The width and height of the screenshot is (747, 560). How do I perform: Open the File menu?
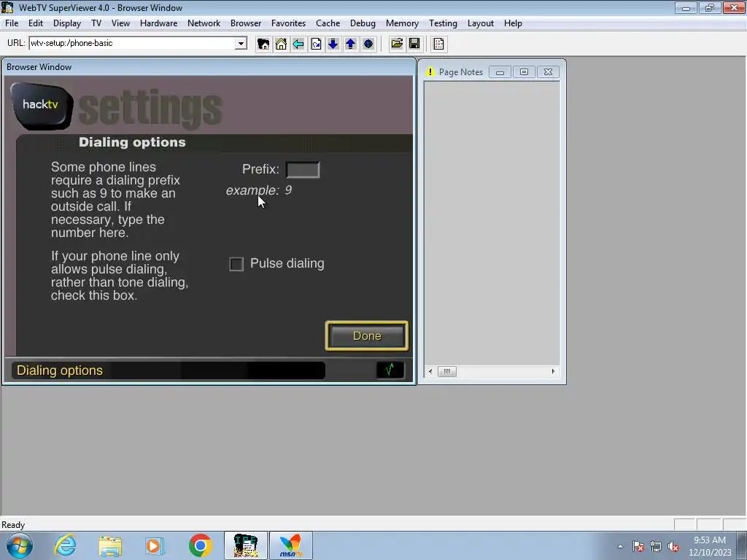12,23
